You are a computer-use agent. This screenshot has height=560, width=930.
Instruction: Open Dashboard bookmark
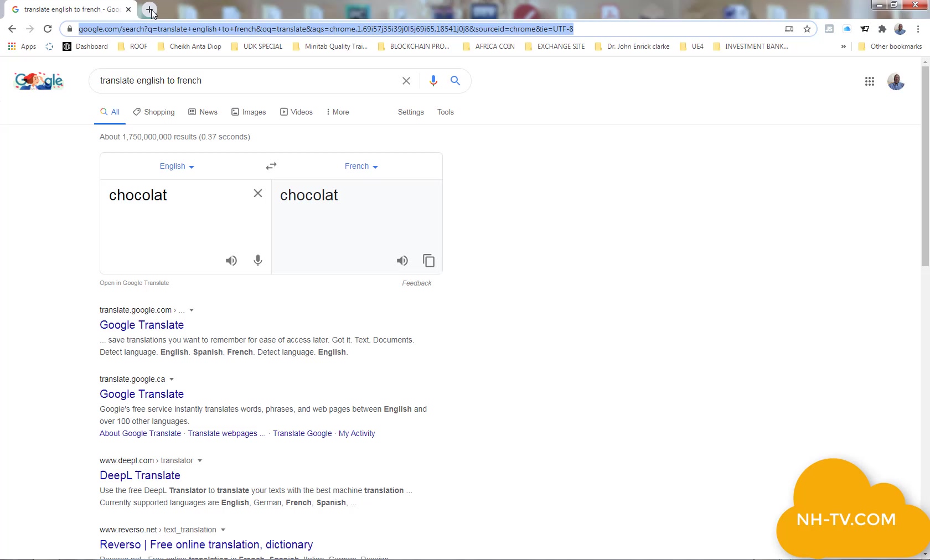click(x=85, y=46)
